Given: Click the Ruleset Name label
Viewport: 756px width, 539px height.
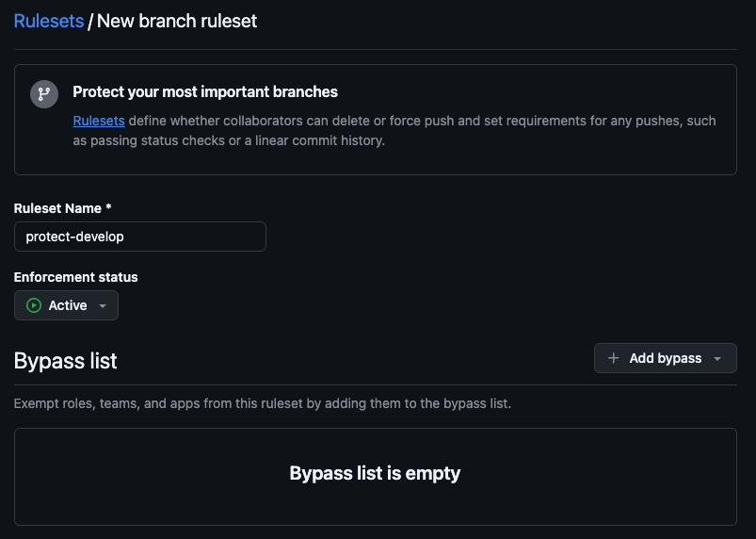Looking at the screenshot, I should click(x=63, y=208).
